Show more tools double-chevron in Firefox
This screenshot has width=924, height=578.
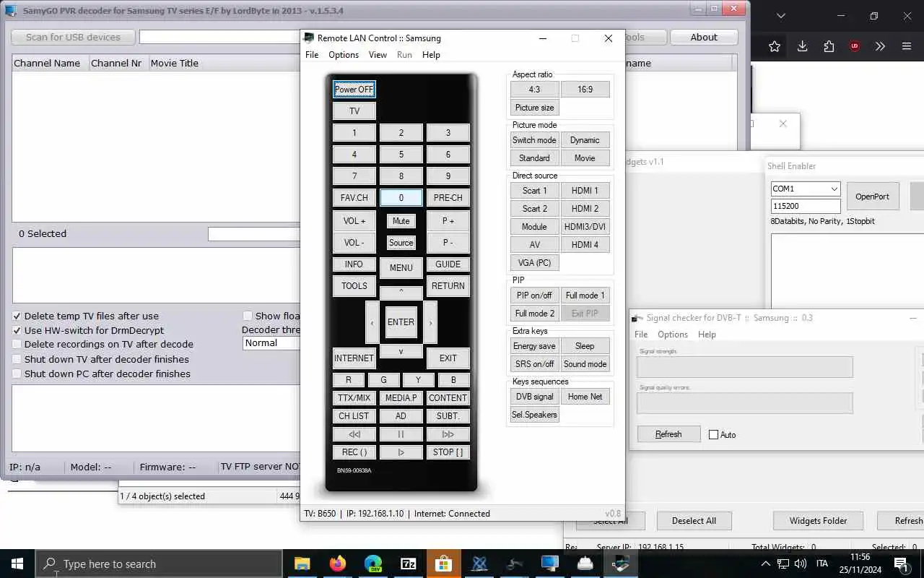880,46
